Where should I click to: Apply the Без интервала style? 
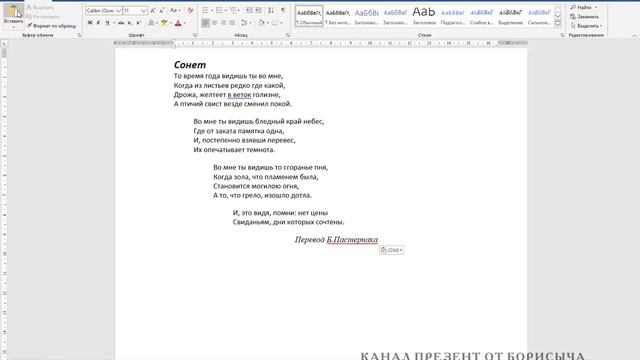[338, 16]
